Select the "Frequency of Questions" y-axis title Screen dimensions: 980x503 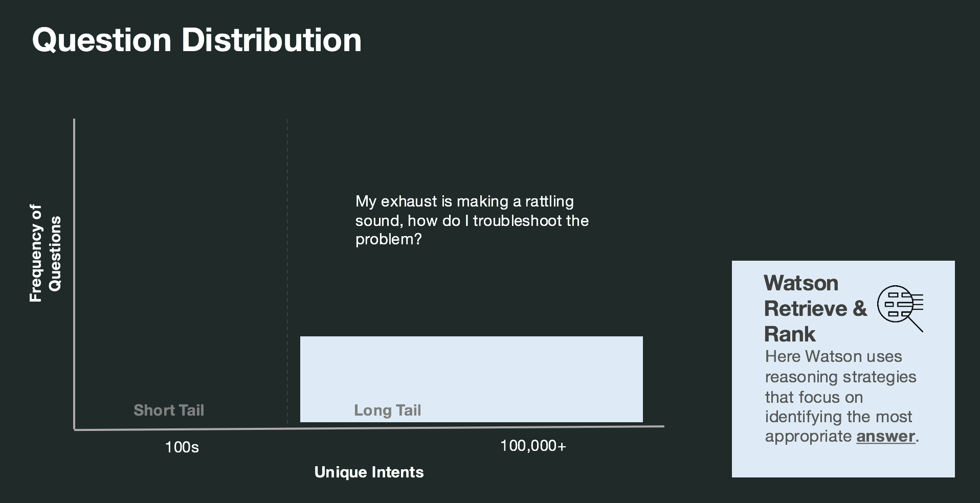coord(45,254)
